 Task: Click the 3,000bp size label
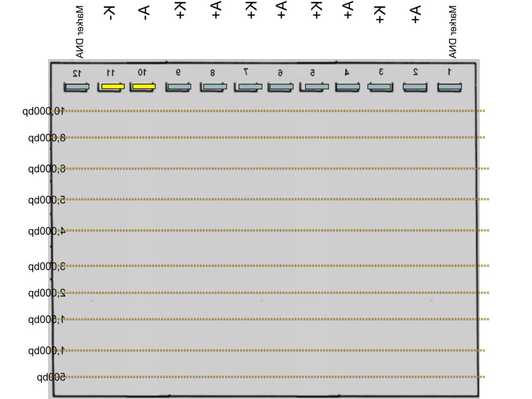pos(46,267)
